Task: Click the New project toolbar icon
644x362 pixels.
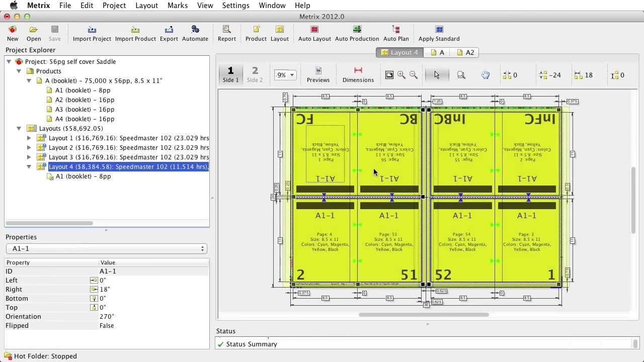Action: [13, 33]
